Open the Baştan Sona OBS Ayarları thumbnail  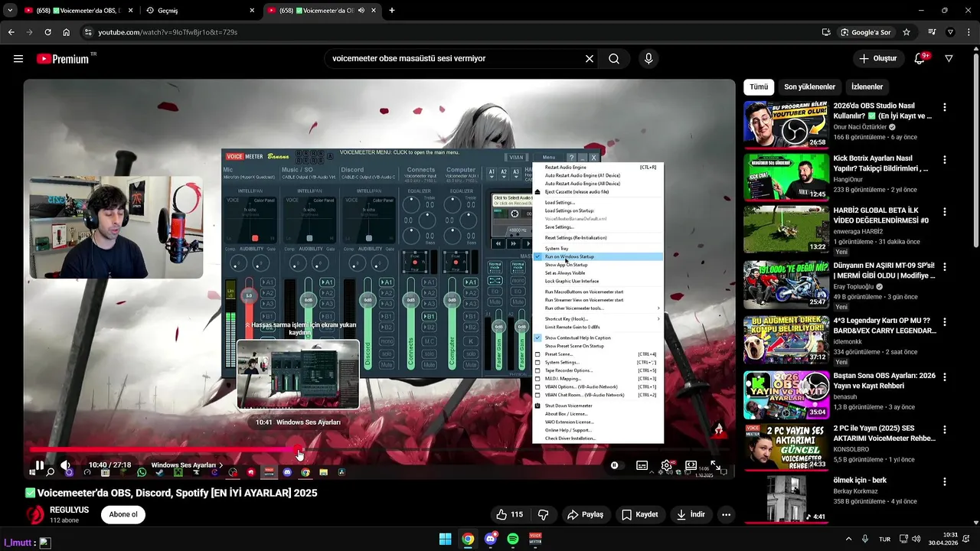point(786,395)
